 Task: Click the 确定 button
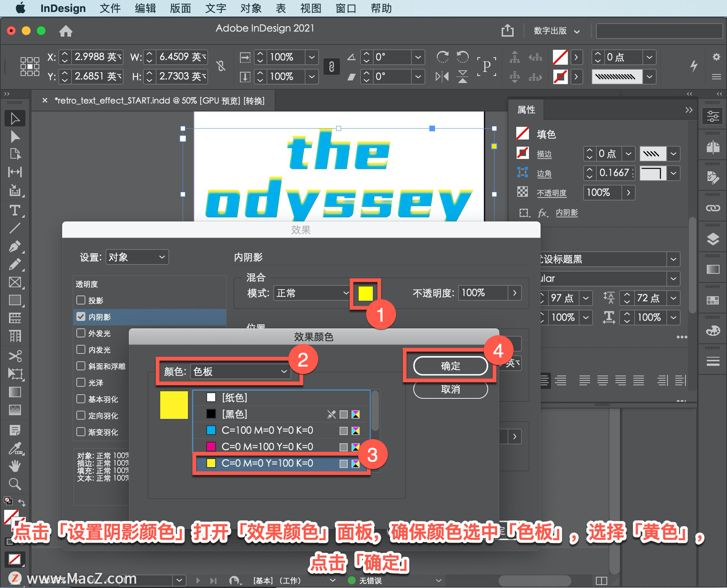click(450, 366)
